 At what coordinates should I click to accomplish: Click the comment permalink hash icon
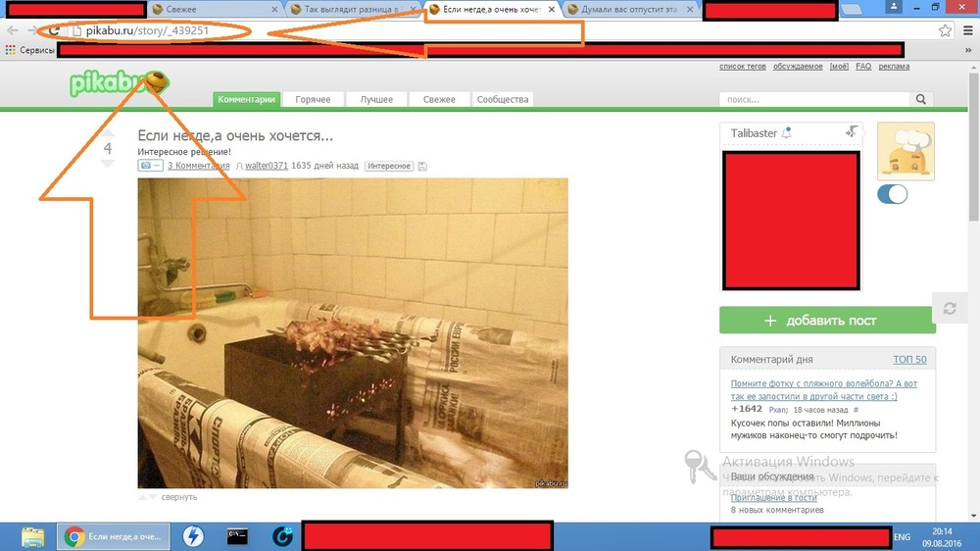tap(856, 410)
